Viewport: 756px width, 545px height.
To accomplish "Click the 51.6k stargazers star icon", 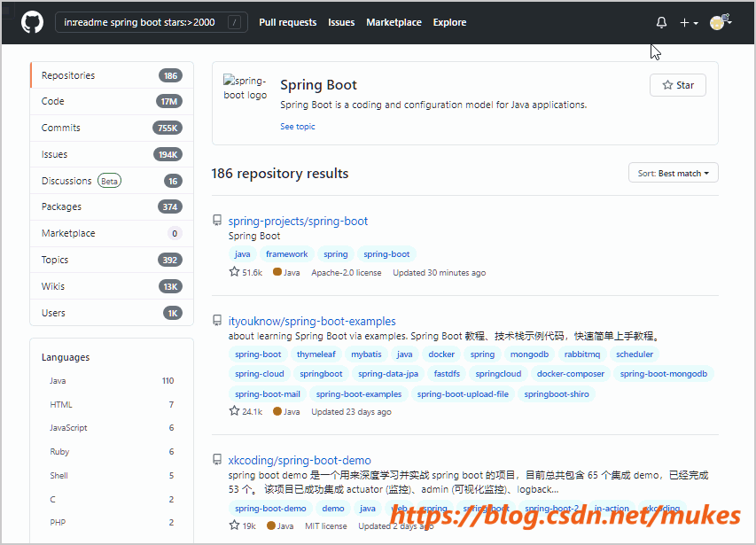I will point(234,272).
